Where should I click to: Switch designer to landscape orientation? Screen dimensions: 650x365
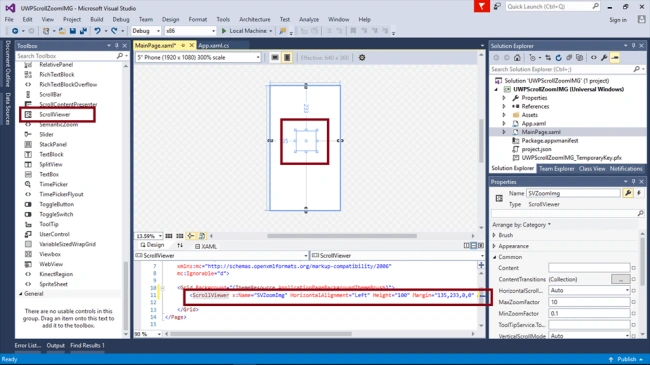pyautogui.click(x=275, y=58)
